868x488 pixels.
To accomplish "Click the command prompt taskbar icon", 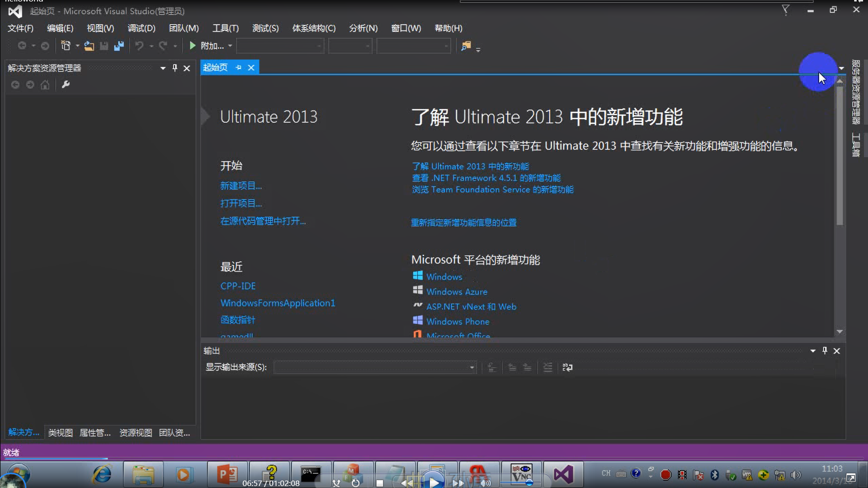I will [x=311, y=474].
